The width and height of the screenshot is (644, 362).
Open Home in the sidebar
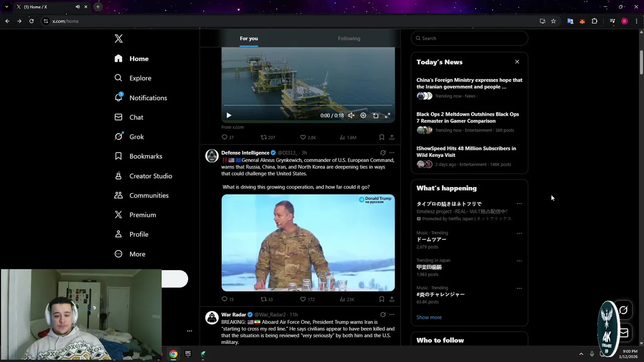131,58
